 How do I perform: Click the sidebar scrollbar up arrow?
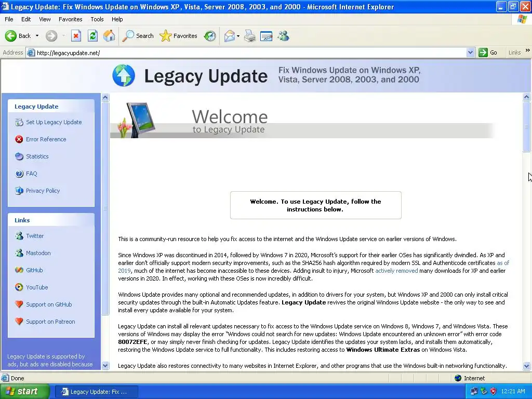pos(105,97)
